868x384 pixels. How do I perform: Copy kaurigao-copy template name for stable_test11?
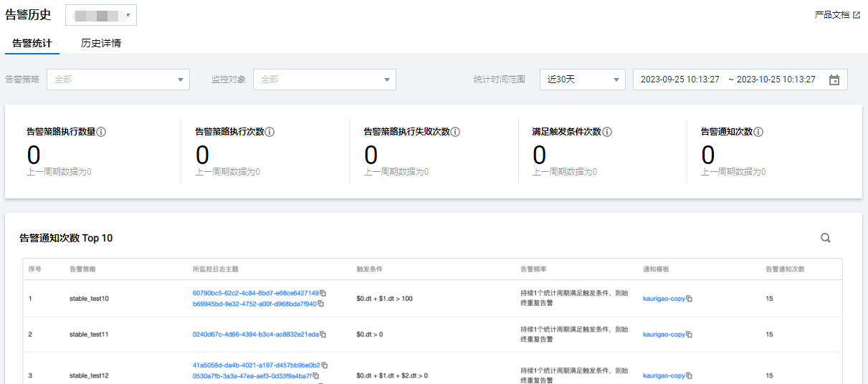690,335
